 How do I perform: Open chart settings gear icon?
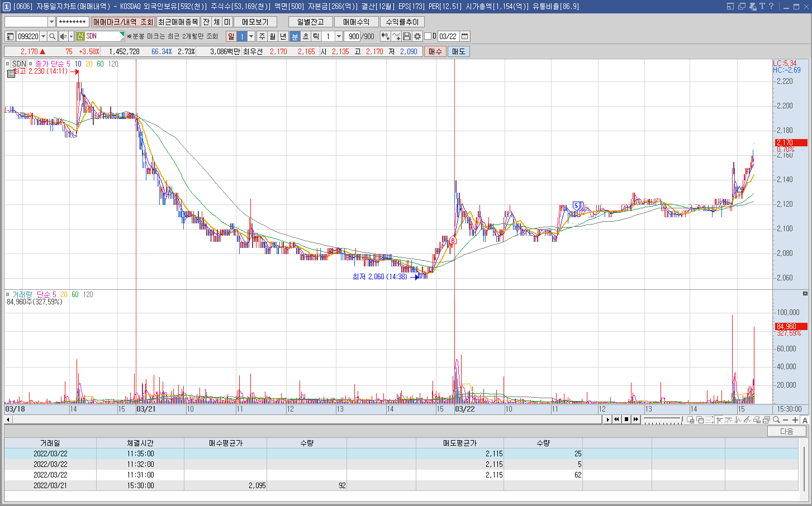coord(417,36)
